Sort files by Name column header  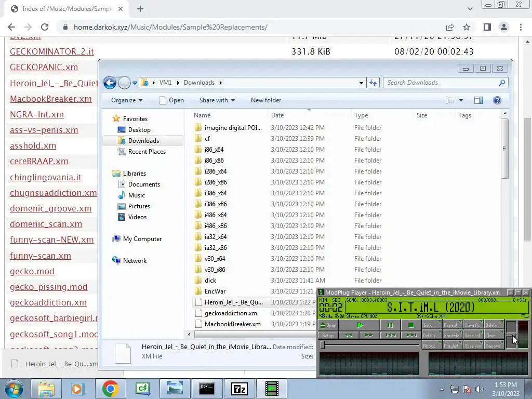pyautogui.click(x=202, y=115)
